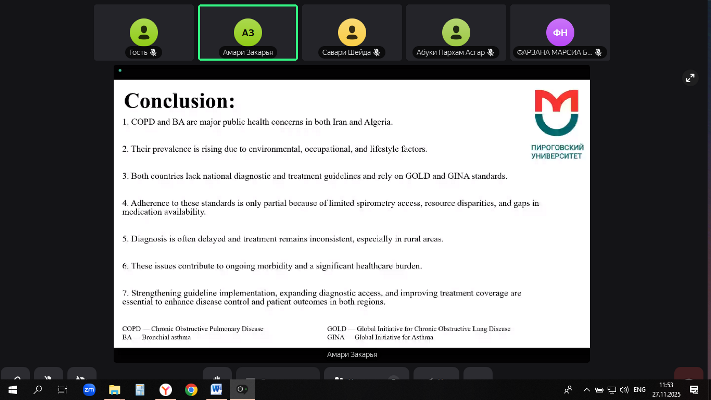
Task: Open the clock and date calendar
Action: 666,389
